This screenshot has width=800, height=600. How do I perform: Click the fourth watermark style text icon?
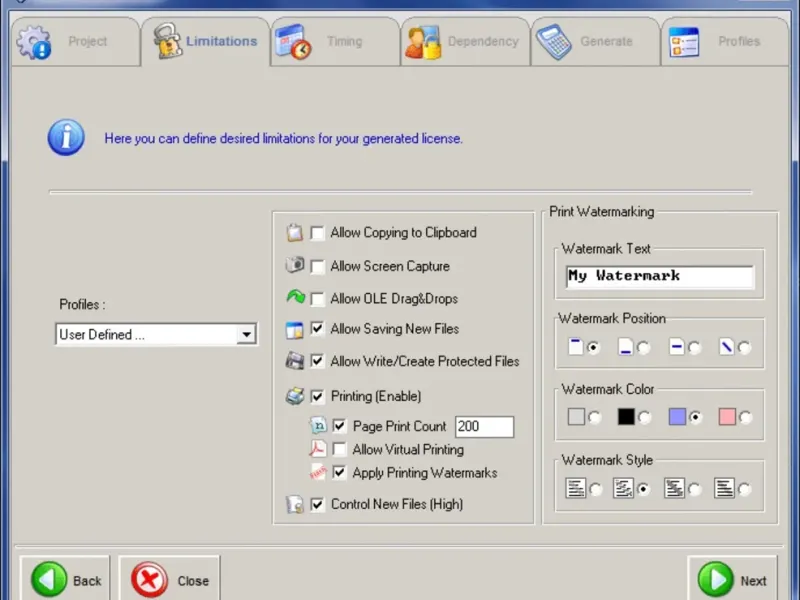724,488
